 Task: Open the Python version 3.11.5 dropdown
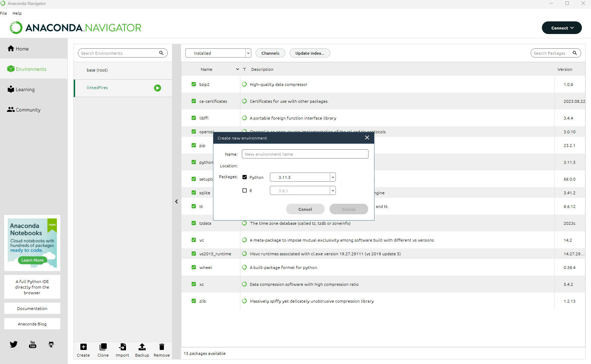[x=303, y=177]
